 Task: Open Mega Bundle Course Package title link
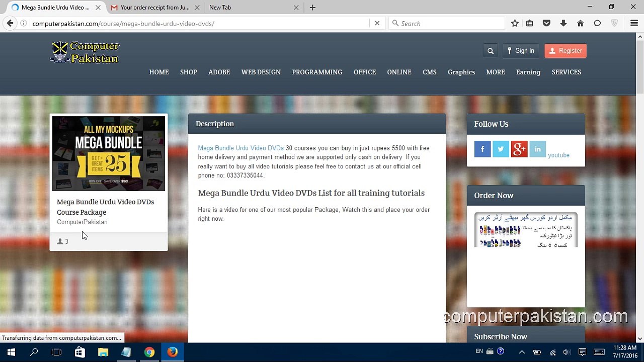coord(105,207)
